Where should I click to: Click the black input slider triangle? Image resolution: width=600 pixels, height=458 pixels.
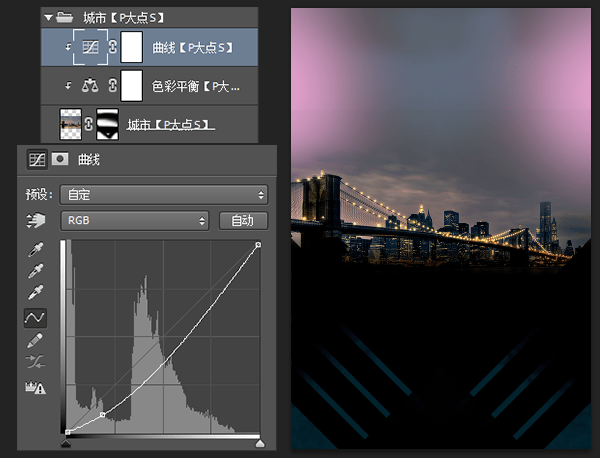66,443
